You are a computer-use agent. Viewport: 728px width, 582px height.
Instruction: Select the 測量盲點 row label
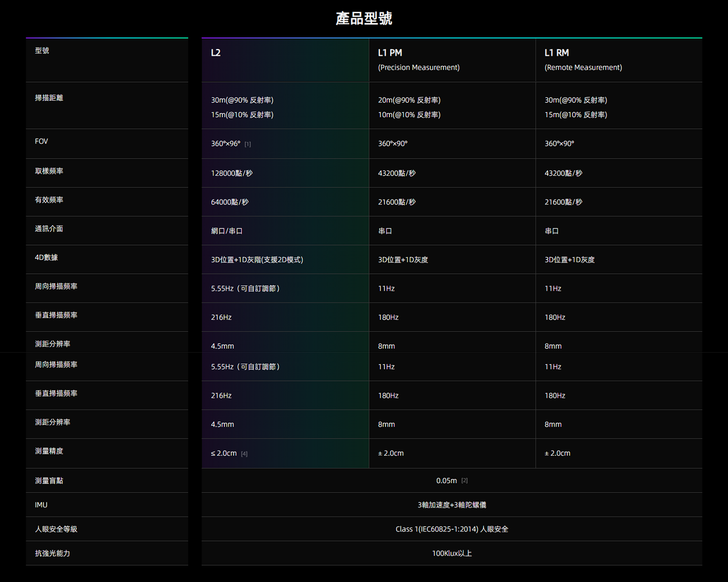pos(49,481)
